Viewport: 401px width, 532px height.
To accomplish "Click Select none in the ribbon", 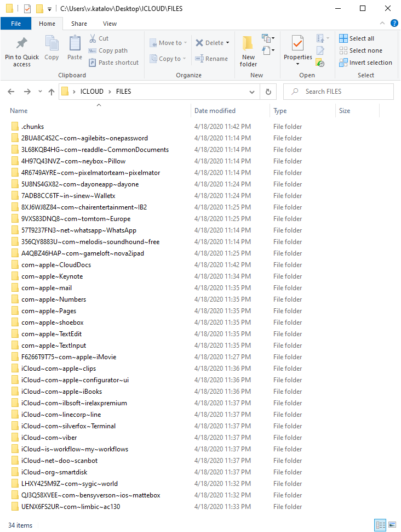I will pos(360,50).
